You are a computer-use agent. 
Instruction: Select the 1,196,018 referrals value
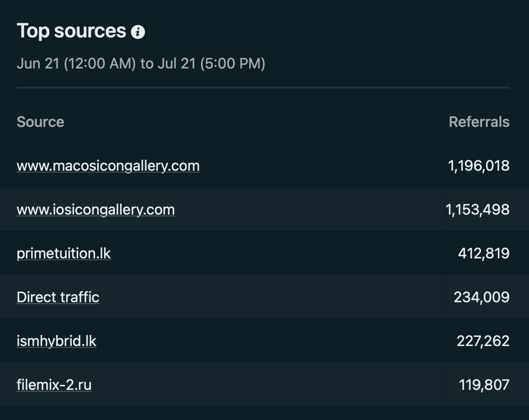tap(478, 166)
